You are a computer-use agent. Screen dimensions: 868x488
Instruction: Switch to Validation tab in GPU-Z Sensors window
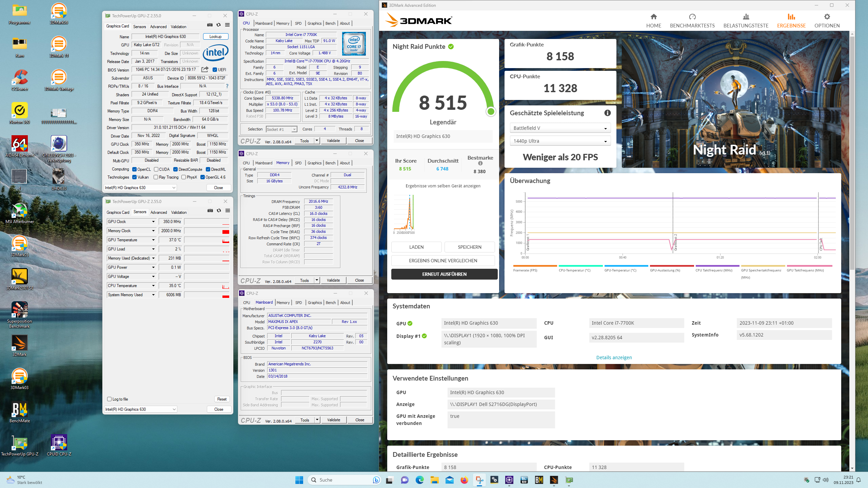[x=179, y=212]
